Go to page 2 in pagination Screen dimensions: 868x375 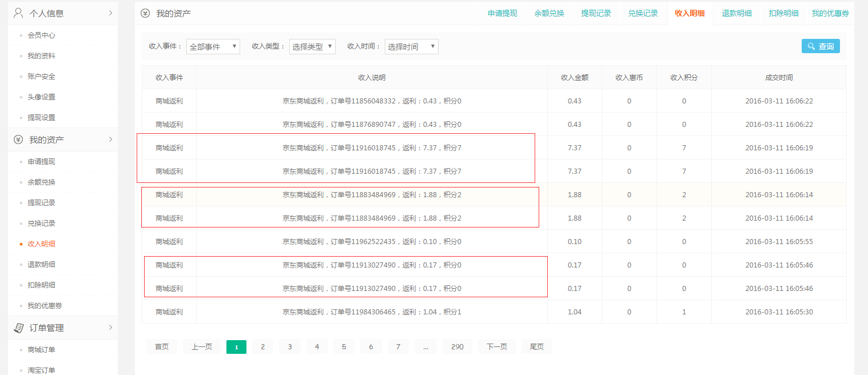click(x=262, y=346)
